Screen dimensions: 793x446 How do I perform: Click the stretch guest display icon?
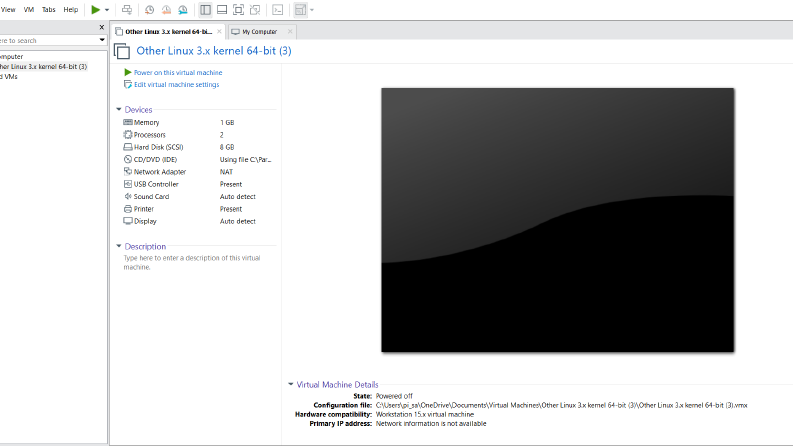tap(300, 10)
